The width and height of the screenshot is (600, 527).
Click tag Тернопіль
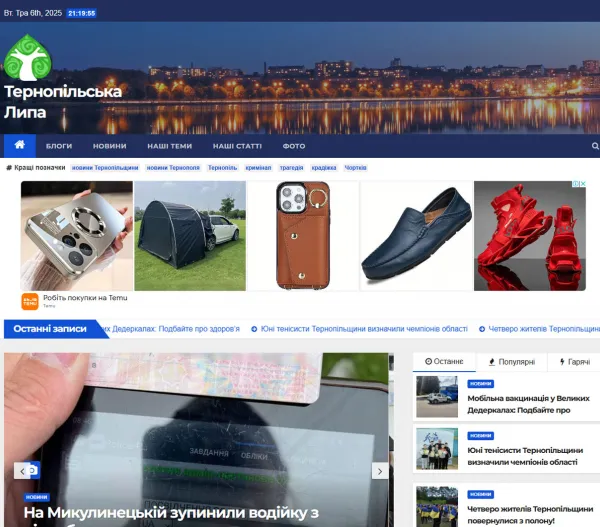tap(222, 168)
